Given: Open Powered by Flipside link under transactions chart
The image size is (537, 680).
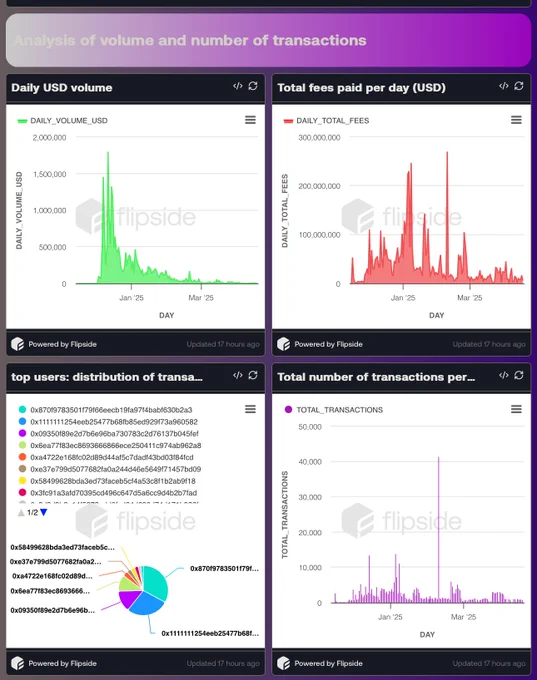Looking at the screenshot, I should 320,663.
